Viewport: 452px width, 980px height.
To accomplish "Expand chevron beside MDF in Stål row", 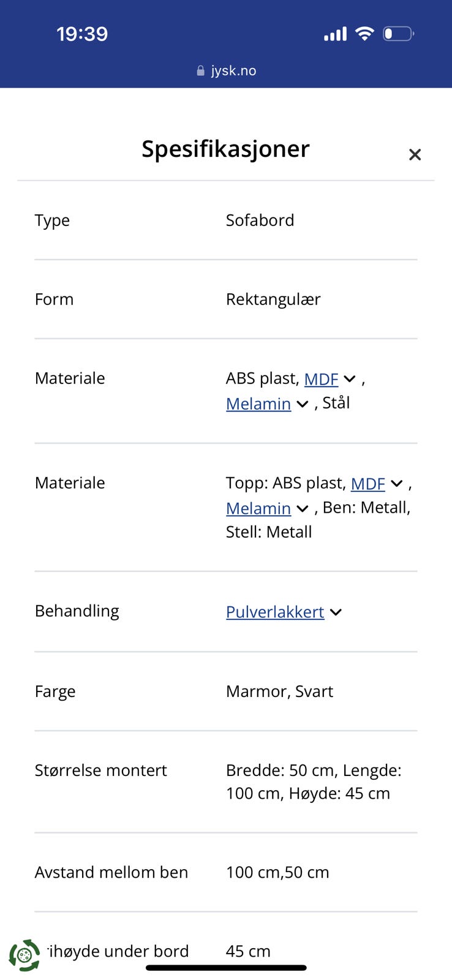I will 350,379.
